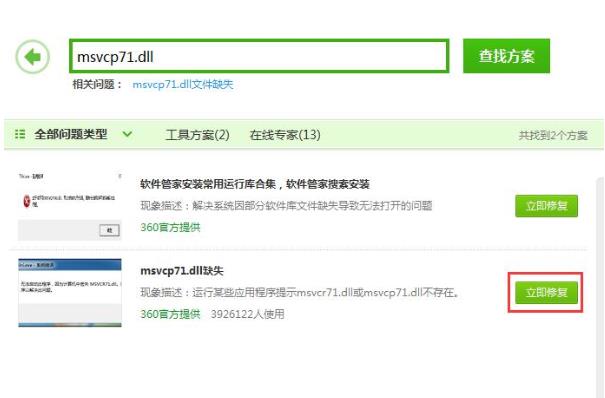This screenshot has height=398, width=605.
Task: Open the 软件管家安装常用运行库合集 thumbnail
Action: [x=70, y=206]
